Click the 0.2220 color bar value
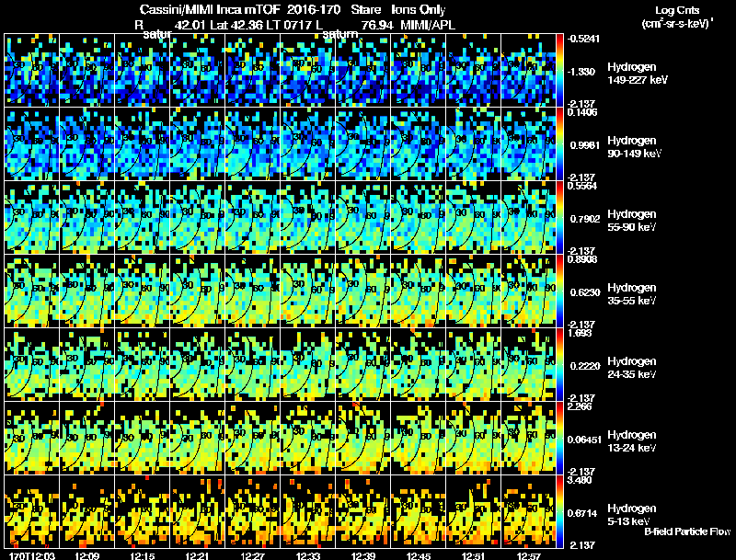Screen dimensions: 736x560 pos(584,366)
